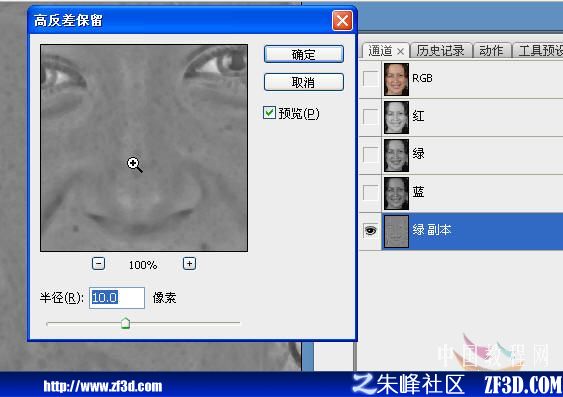Click the 像素 unit label

tap(164, 298)
